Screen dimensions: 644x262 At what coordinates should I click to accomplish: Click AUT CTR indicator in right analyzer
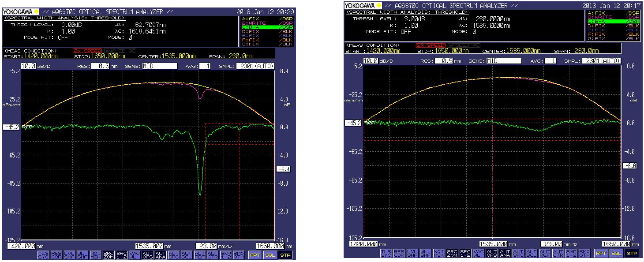click(558, 253)
